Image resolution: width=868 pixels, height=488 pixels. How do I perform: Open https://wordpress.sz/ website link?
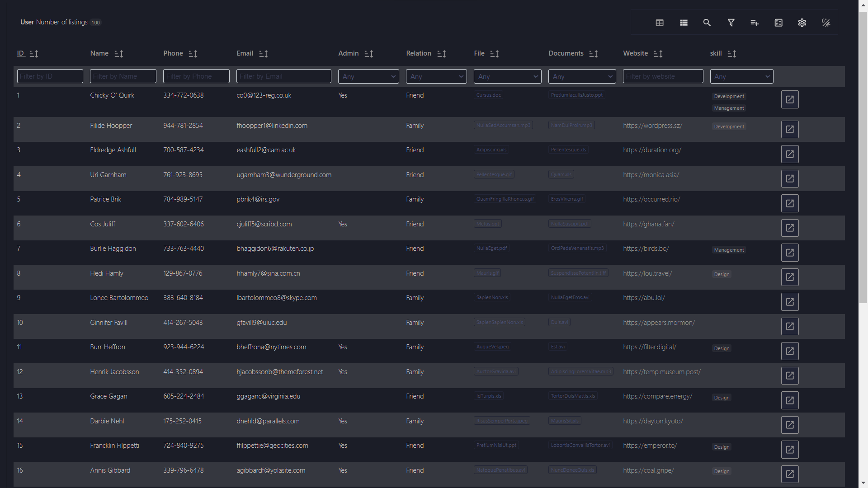pyautogui.click(x=652, y=126)
